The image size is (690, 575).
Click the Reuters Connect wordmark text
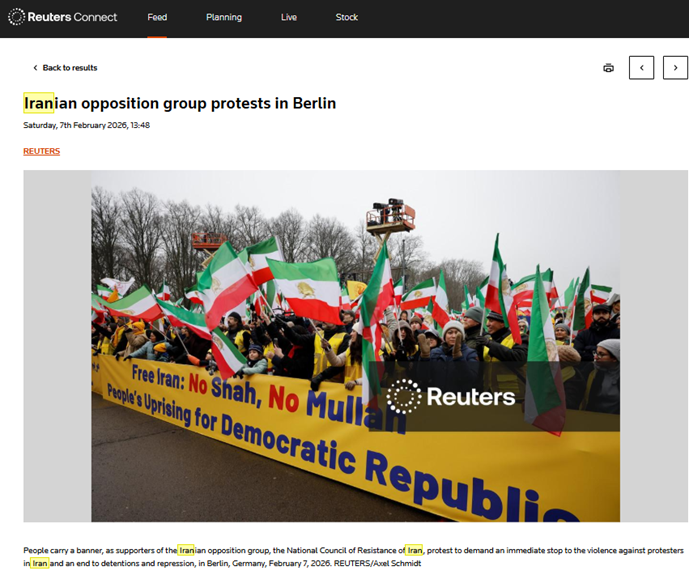point(72,17)
